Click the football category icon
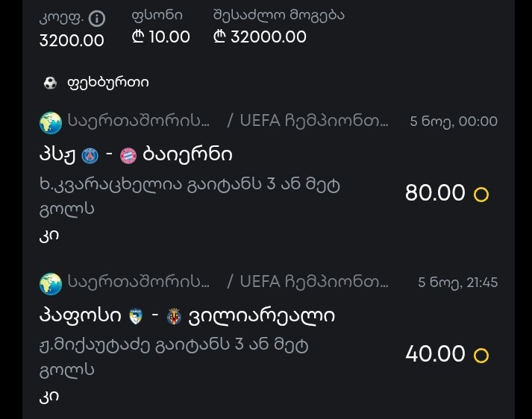 [50, 83]
